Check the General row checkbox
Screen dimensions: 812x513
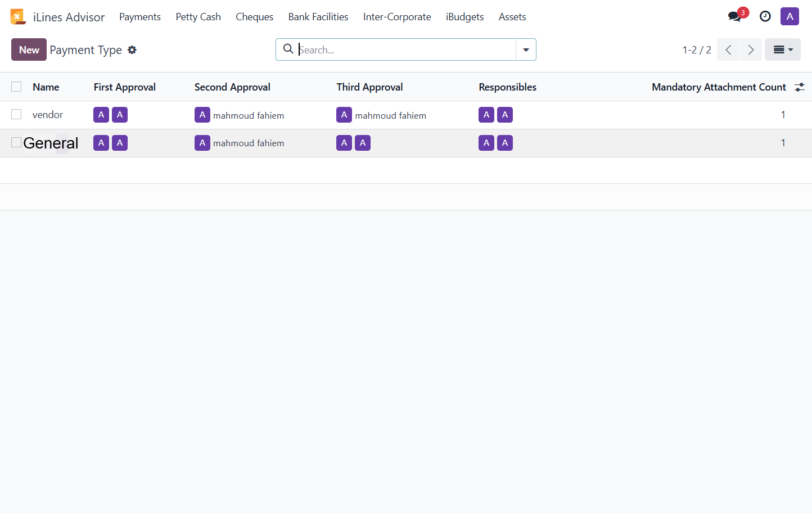[x=16, y=142]
